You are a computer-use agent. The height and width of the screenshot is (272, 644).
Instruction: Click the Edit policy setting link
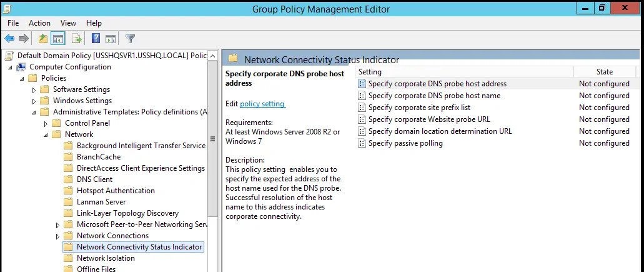click(263, 104)
